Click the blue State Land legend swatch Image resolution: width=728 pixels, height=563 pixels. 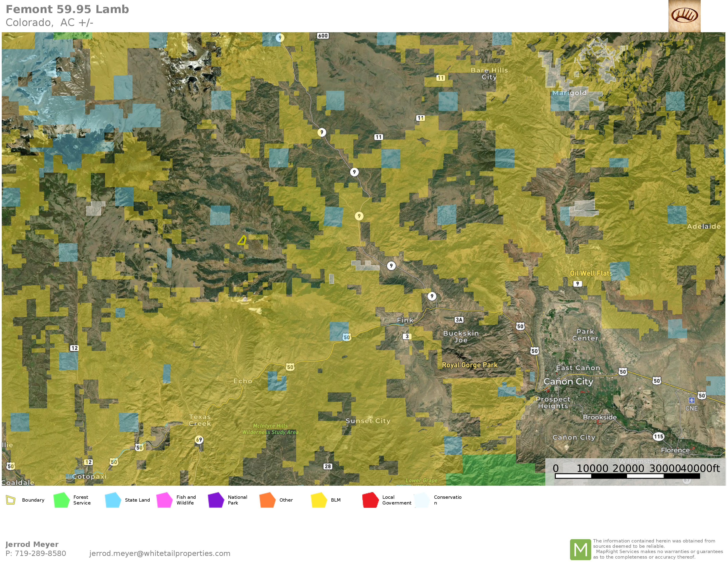[x=113, y=500]
